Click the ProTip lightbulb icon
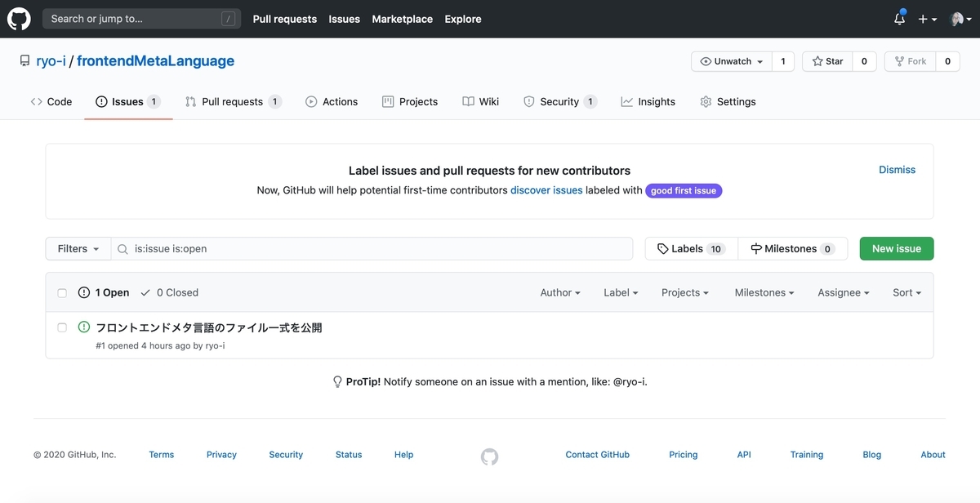The image size is (980, 503). (x=337, y=381)
